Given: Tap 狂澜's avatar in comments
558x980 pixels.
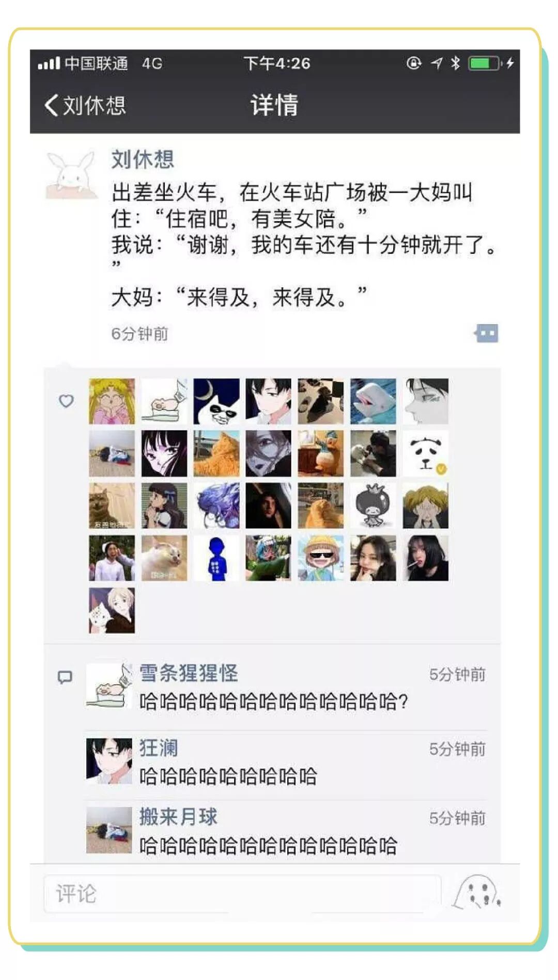Looking at the screenshot, I should (109, 761).
